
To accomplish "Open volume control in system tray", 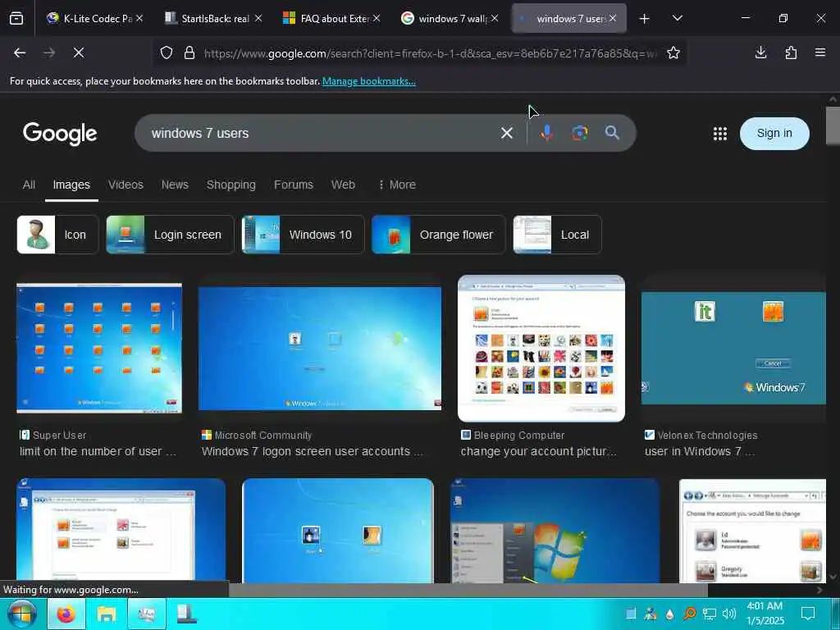I will point(728,614).
